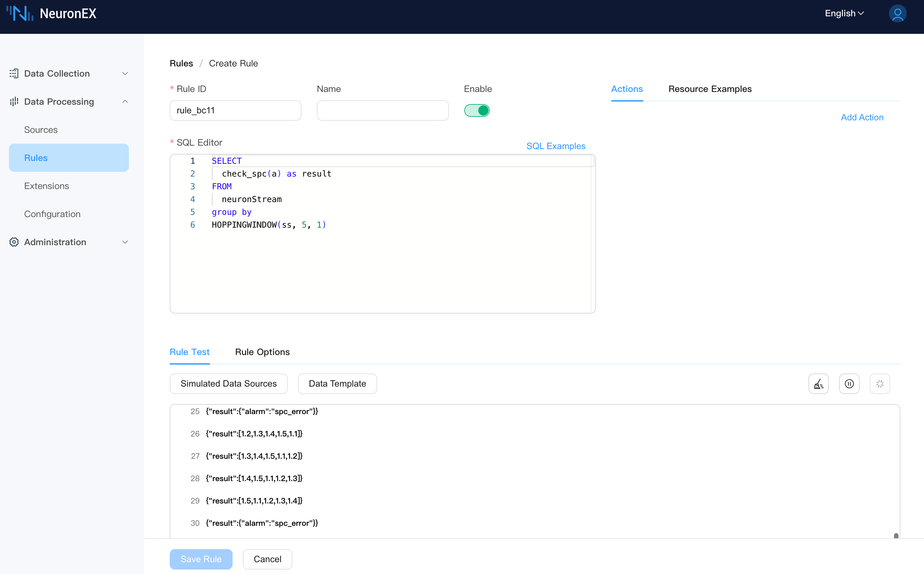924x574 pixels.
Task: Collapse the Data Processing menu chevron
Action: pos(125,102)
